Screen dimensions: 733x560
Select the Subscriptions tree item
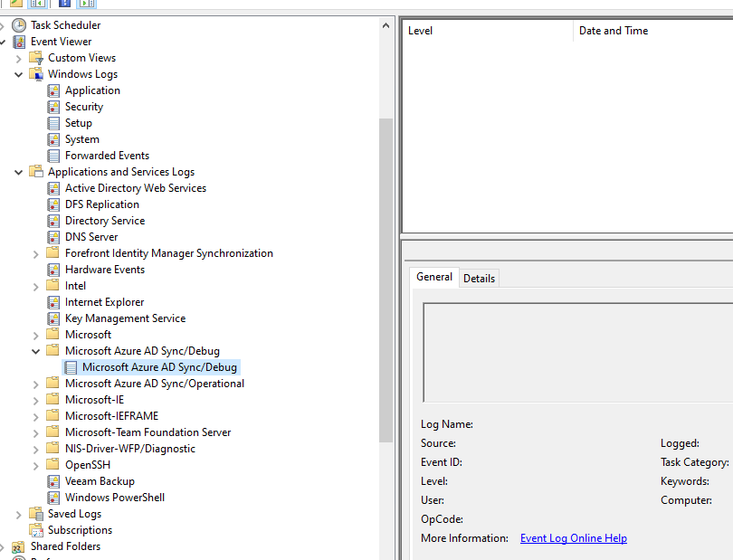pyautogui.click(x=80, y=530)
